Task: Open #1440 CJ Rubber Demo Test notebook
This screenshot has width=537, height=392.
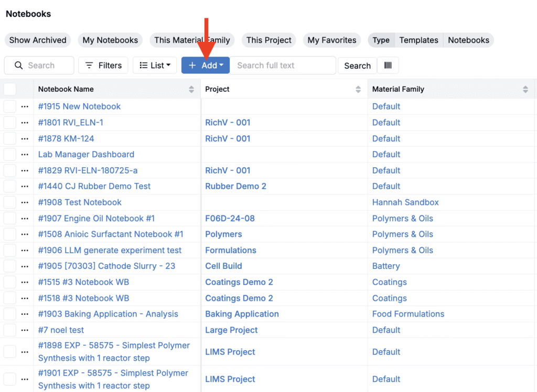Action: [94, 186]
